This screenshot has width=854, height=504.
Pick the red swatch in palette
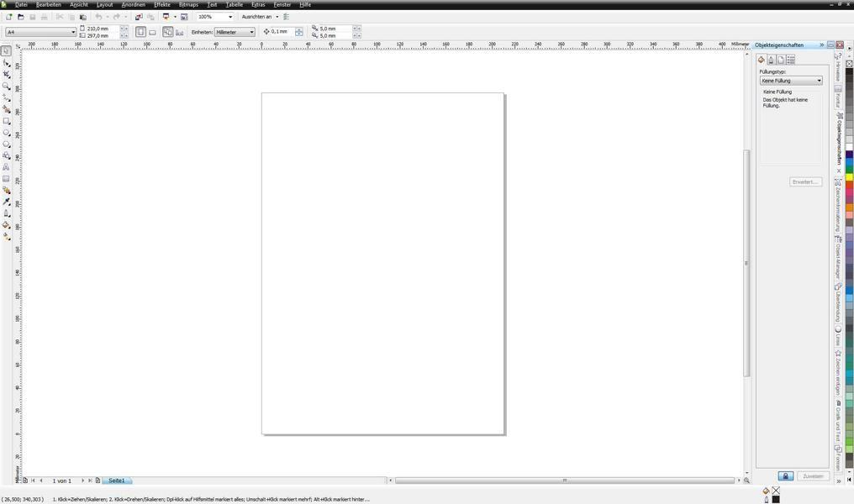849,185
